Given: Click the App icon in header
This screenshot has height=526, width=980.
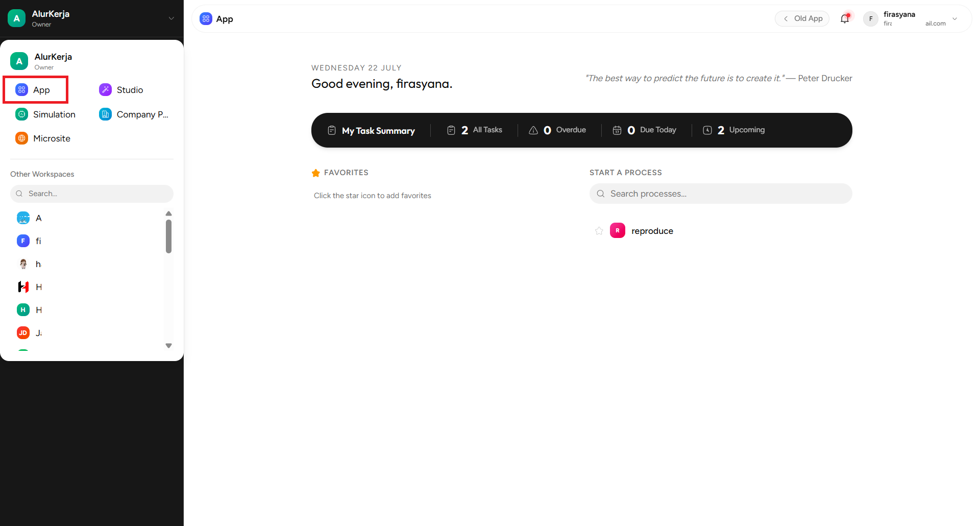Looking at the screenshot, I should 206,19.
